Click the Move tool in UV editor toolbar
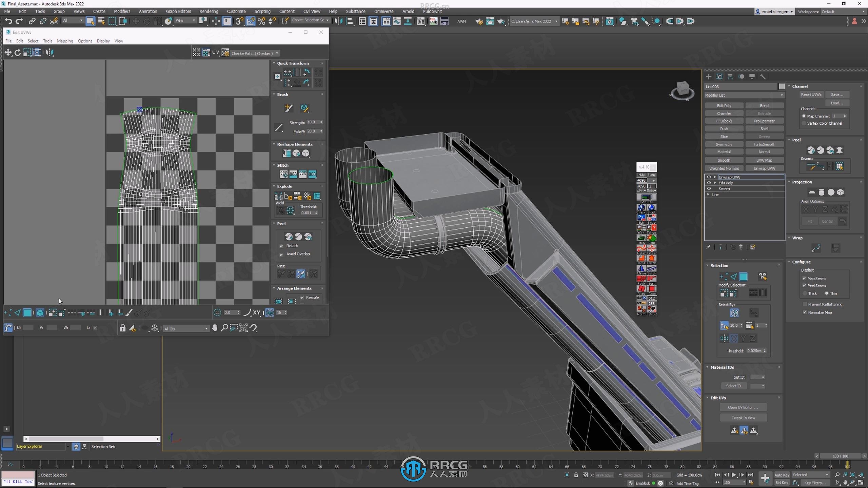Screen dimensions: 868x488 pyautogui.click(x=8, y=53)
